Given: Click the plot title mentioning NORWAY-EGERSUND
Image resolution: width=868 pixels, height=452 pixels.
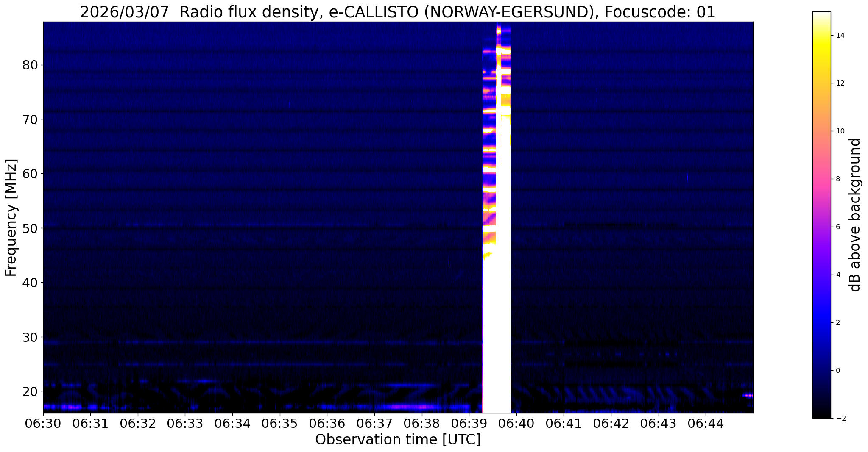Looking at the screenshot, I should click(x=397, y=12).
